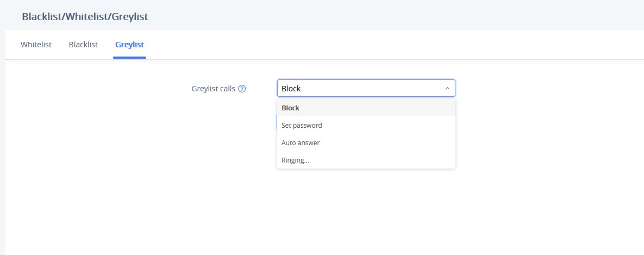
Task: Click the Greylist calls field label
Action: coord(213,88)
